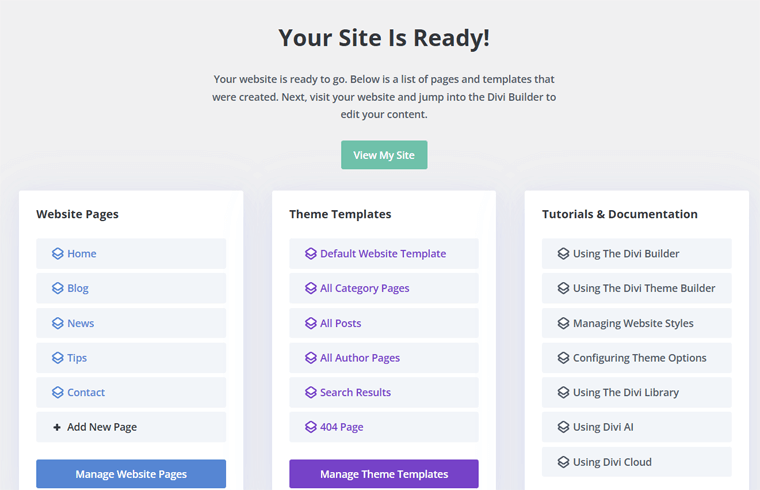This screenshot has width=760, height=490.
Task: Click the icon beside Using Divi Cloud
Action: 563,462
